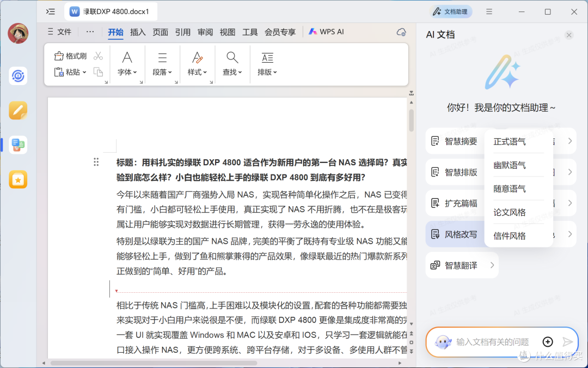The height and width of the screenshot is (368, 588).
Task: Open the orange star favorites app
Action: [x=18, y=179]
